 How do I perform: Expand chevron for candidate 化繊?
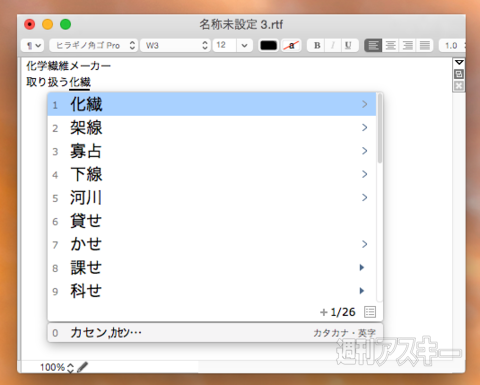(x=365, y=104)
